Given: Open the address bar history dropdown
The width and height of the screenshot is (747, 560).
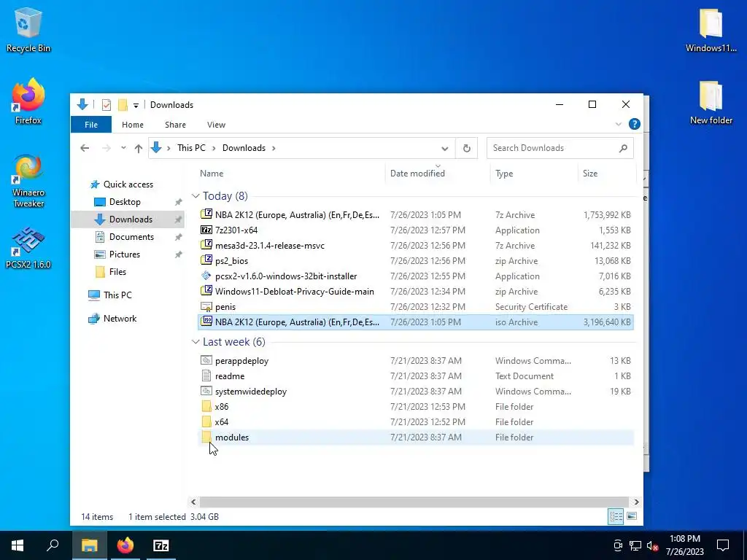Looking at the screenshot, I should pos(444,149).
